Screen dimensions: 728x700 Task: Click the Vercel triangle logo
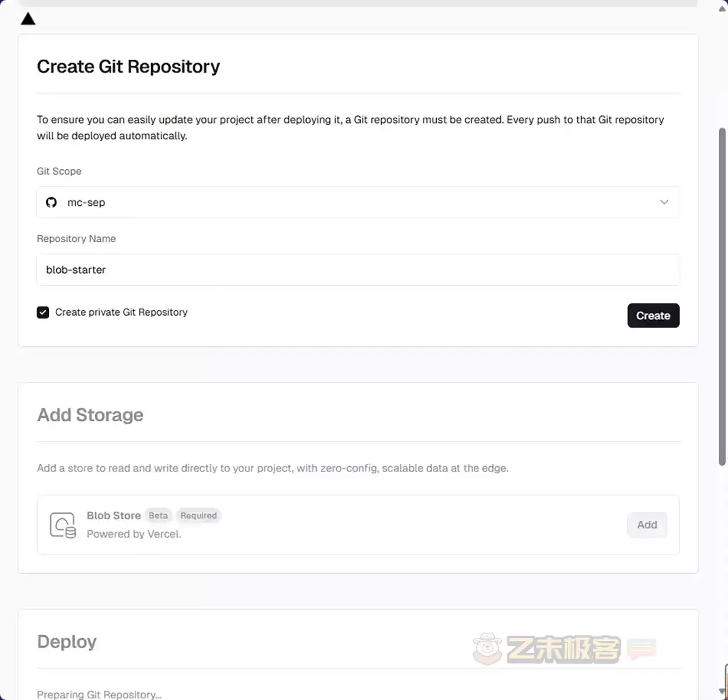pos(28,19)
